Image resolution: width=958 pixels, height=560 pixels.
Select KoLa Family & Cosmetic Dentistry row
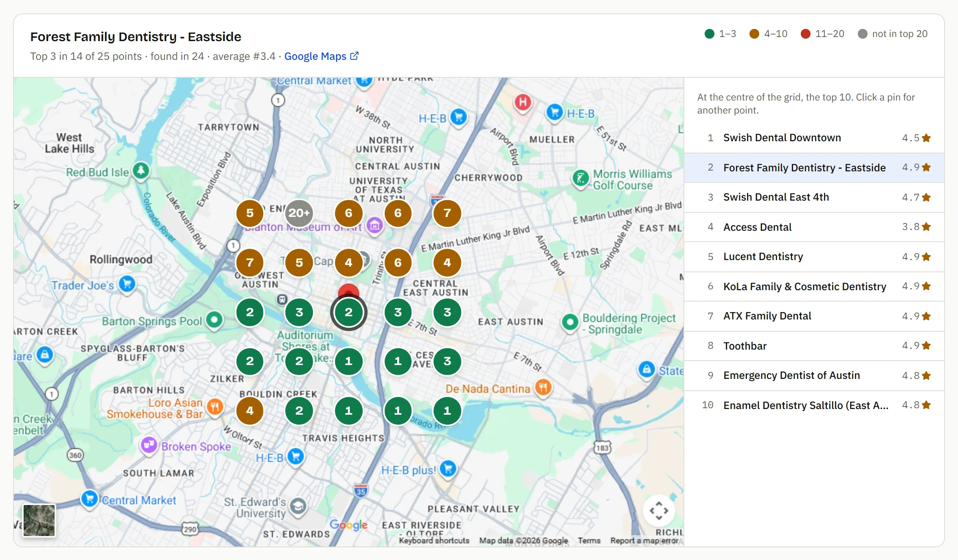coord(814,287)
